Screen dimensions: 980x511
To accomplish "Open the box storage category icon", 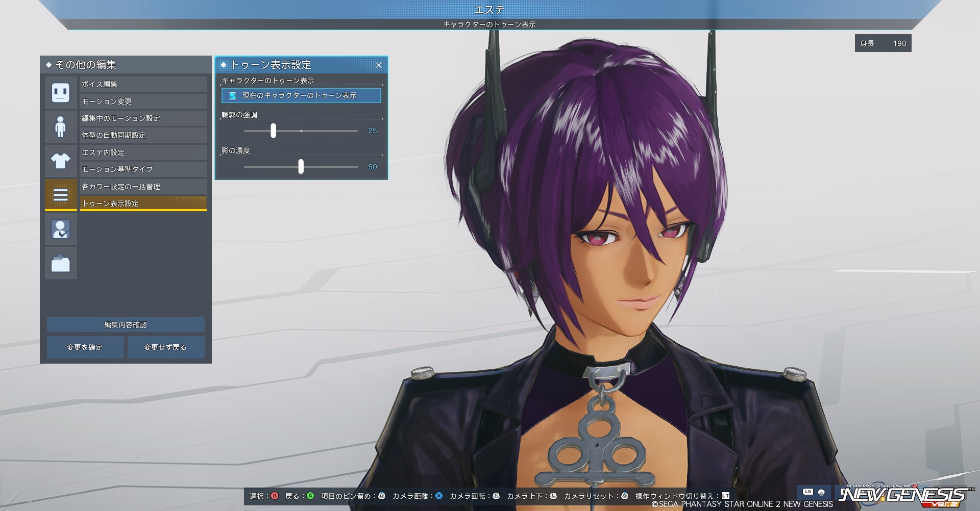I will 61,263.
